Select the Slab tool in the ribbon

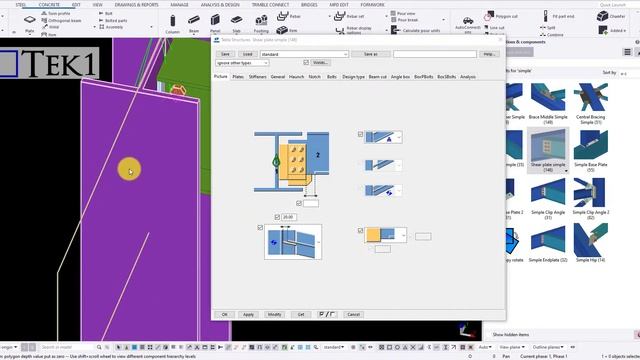236,23
